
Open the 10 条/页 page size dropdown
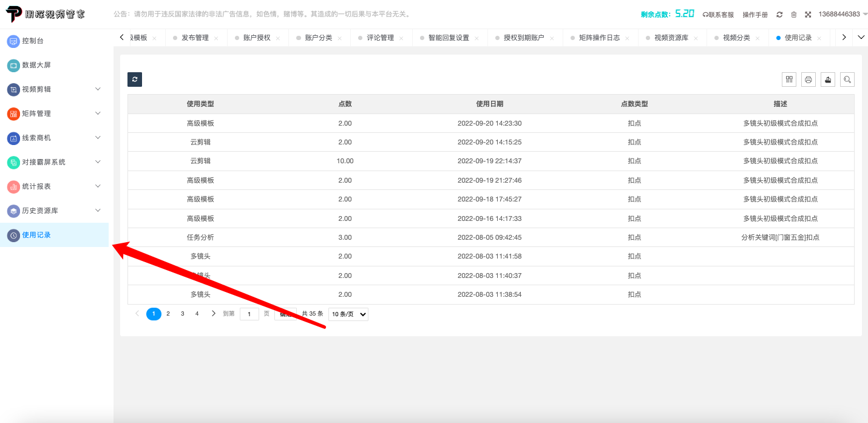point(348,314)
